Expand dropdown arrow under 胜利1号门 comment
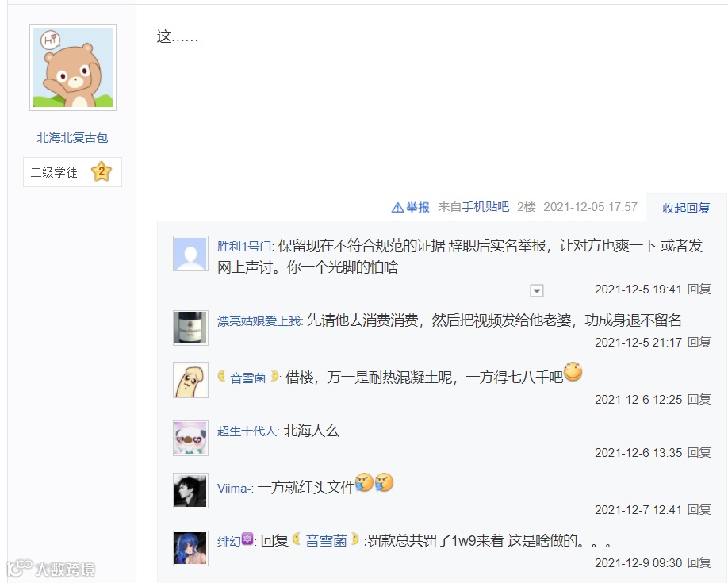The height and width of the screenshot is (583, 728). (x=537, y=291)
